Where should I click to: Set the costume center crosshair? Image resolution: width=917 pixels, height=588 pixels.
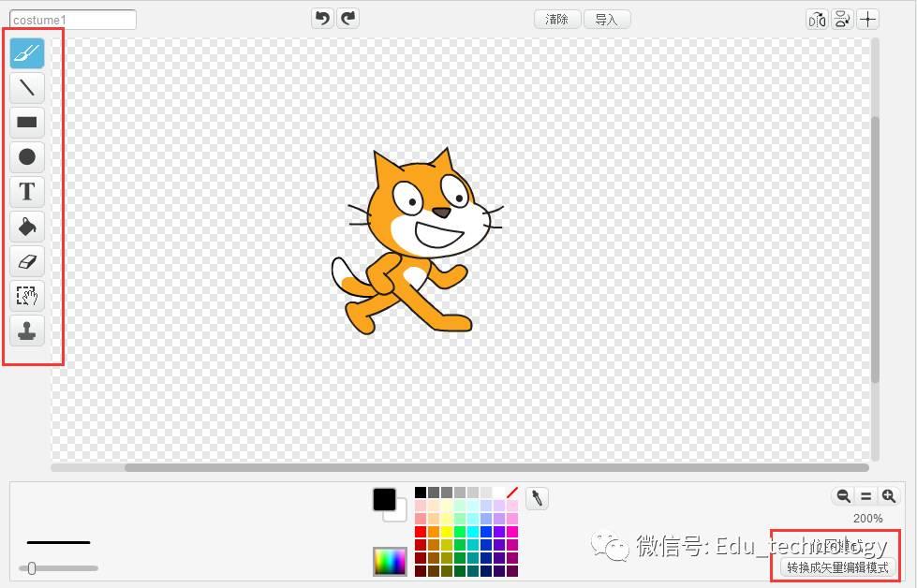[x=868, y=20]
